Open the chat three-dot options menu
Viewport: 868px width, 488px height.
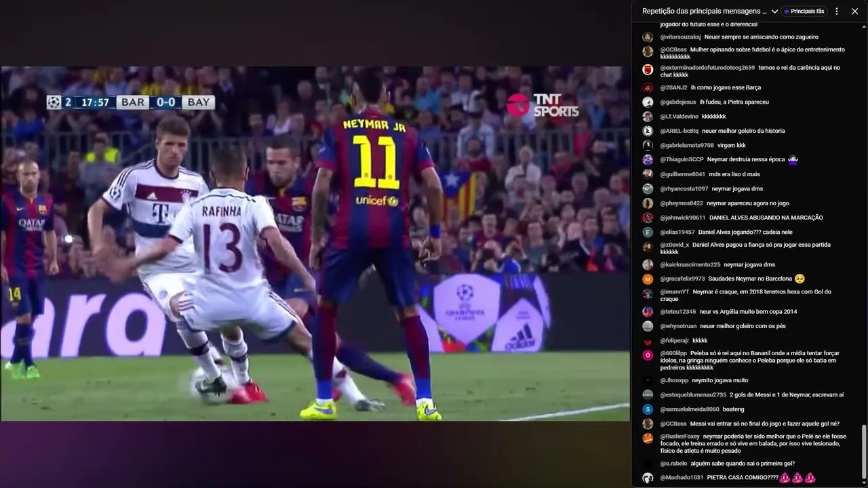pyautogui.click(x=837, y=12)
